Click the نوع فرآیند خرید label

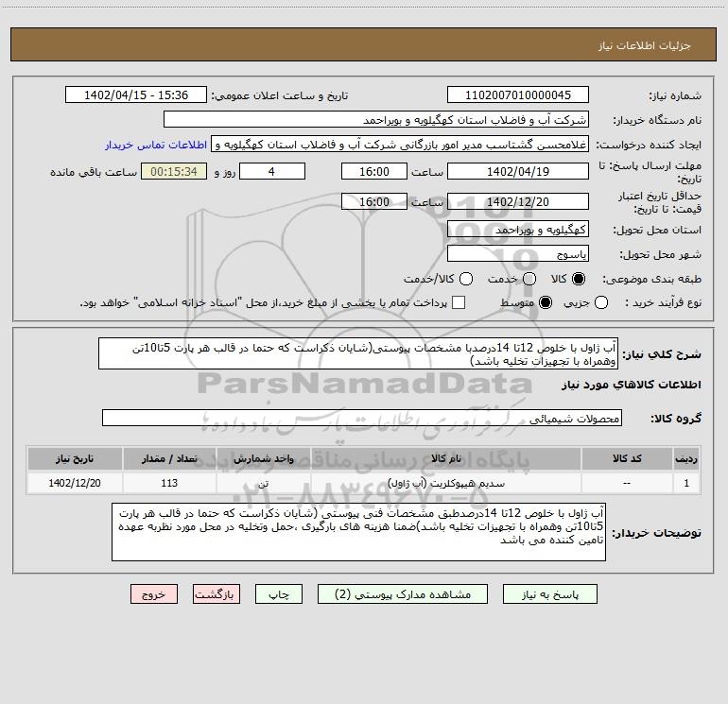click(662, 302)
